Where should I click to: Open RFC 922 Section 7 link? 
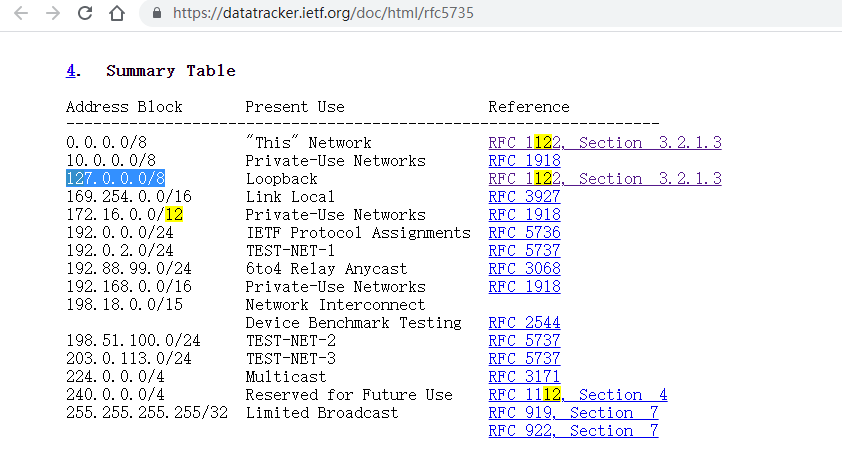[x=573, y=431]
